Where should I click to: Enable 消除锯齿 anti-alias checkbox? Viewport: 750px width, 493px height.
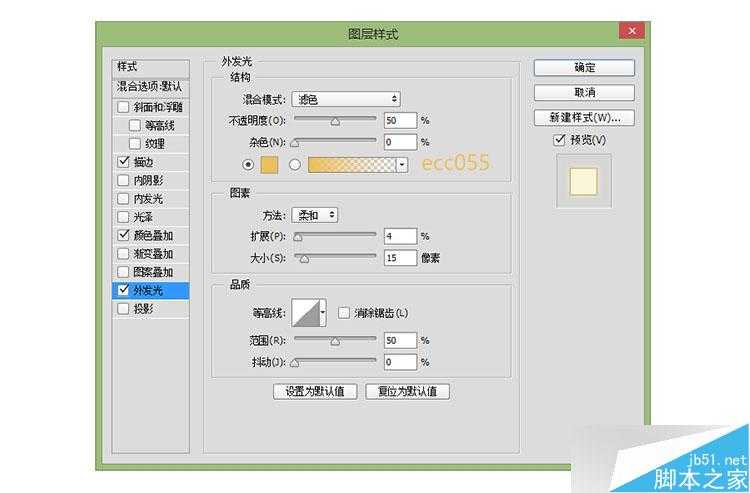344,313
